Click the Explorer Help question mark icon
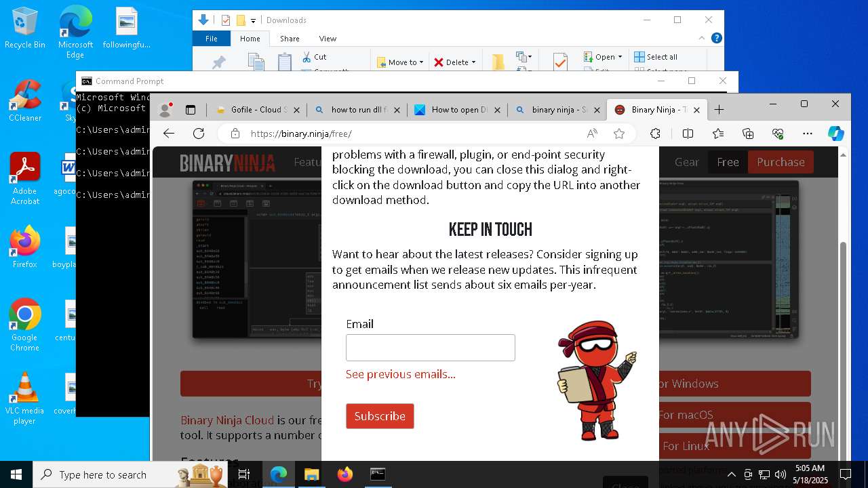Screen dimensions: 868x488 716,39
